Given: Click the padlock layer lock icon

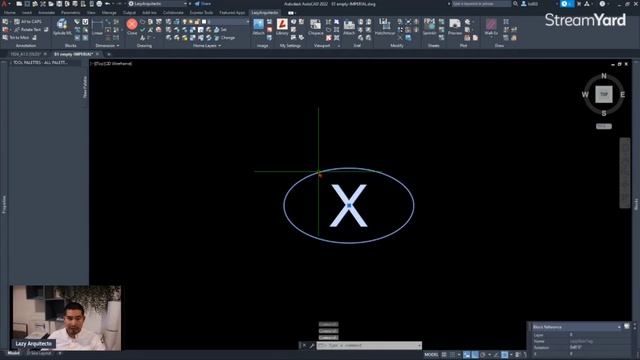Looking at the screenshot, I should pyautogui.click(x=197, y=22).
